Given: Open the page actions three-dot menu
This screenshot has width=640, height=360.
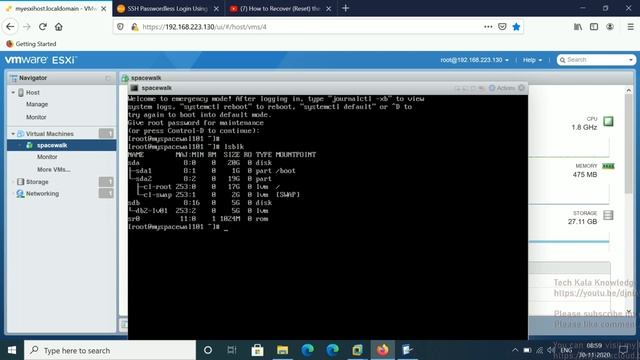Looking at the screenshot, I should [x=488, y=27].
